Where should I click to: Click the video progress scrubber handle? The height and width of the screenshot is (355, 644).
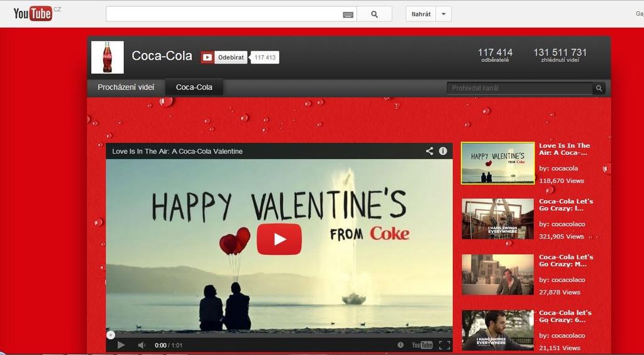111,335
